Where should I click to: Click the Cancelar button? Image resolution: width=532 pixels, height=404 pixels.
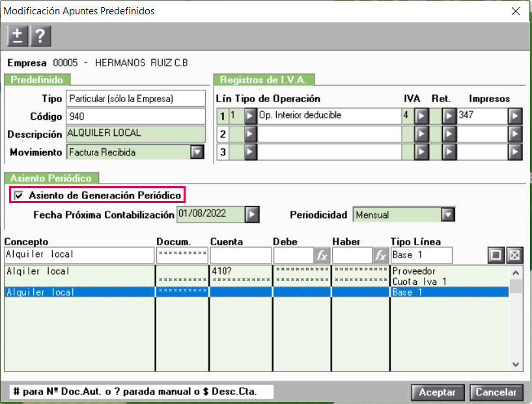tap(496, 392)
